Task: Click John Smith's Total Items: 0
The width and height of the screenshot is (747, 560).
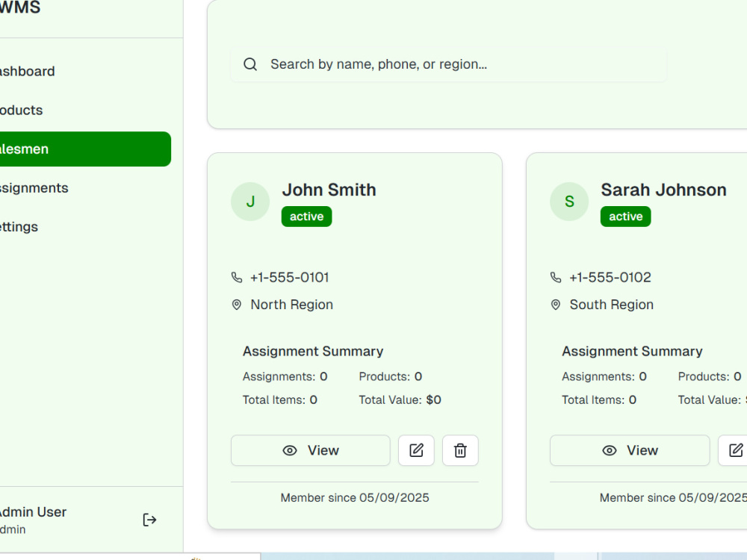Action: 280,400
